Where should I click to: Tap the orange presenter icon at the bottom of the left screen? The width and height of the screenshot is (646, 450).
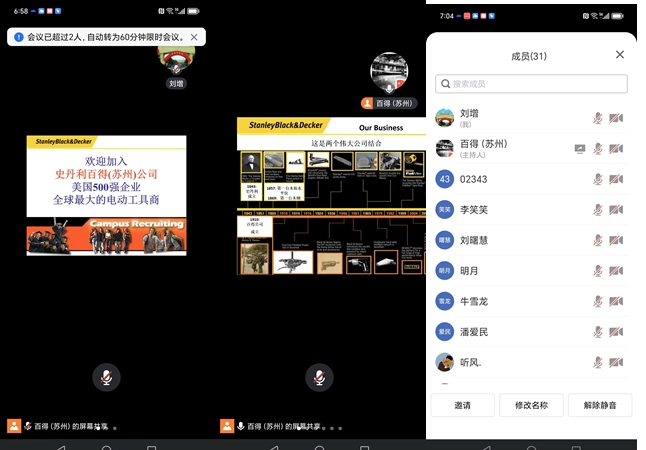14,426
